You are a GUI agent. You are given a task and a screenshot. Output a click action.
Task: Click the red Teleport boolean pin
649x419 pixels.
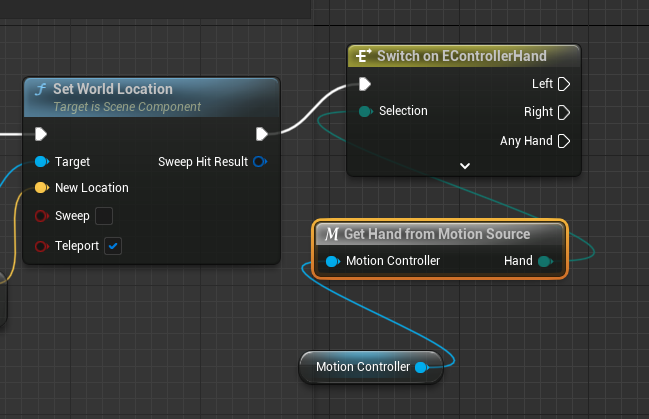tap(42, 246)
